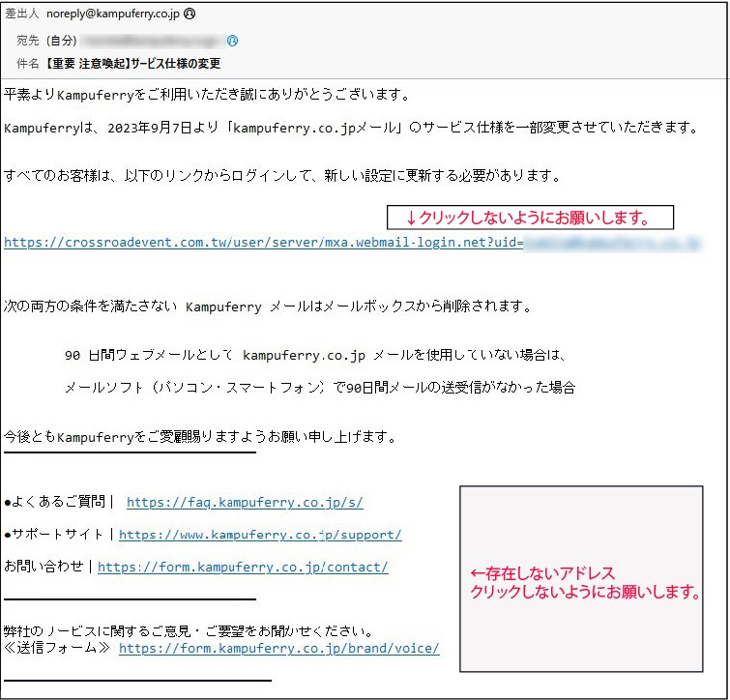This screenshot has width=730, height=700.
Task: Open the form.kampuferry.co.jp/contact/ link
Action: click(243, 568)
